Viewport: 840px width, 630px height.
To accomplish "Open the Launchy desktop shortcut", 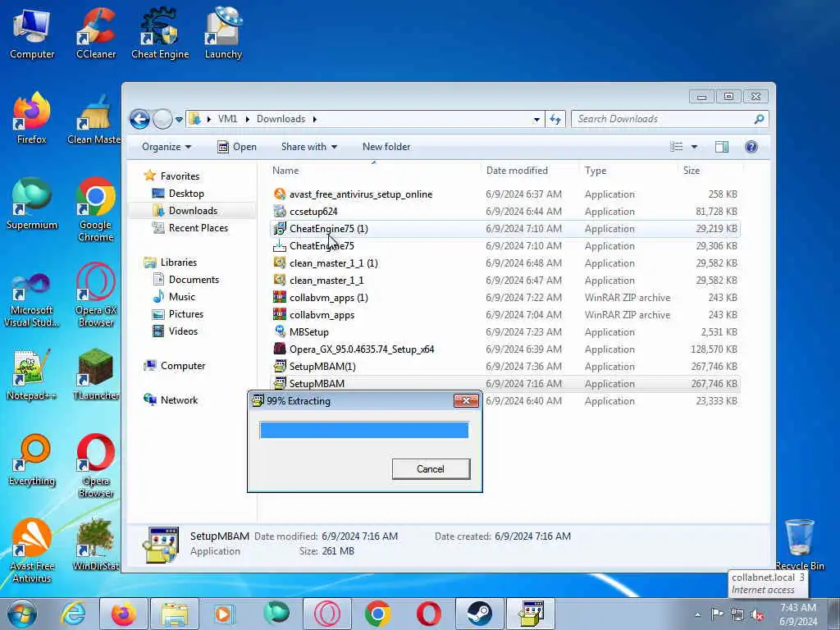I will click(x=223, y=33).
